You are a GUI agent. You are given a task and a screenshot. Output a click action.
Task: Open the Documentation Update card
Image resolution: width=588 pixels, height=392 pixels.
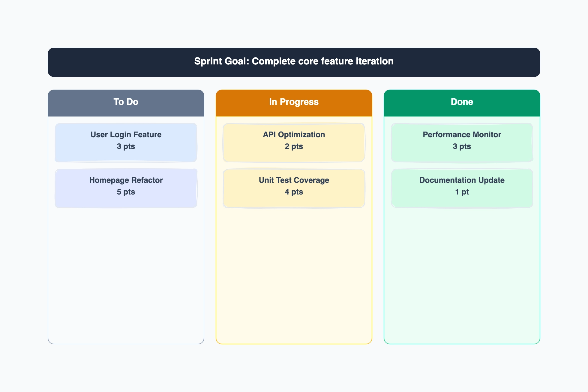coord(462,188)
